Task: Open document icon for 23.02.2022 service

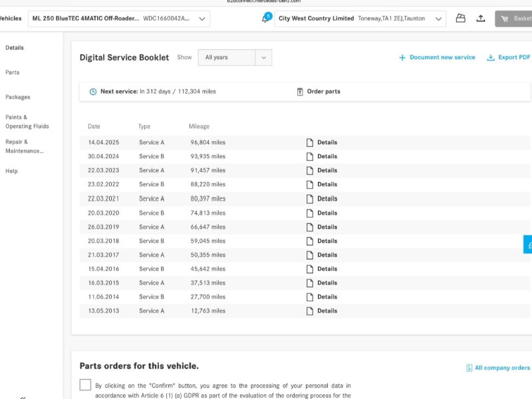Action: coord(310,185)
